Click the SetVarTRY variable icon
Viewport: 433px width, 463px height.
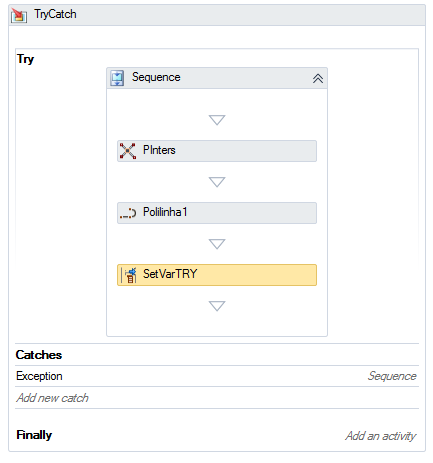(x=129, y=275)
